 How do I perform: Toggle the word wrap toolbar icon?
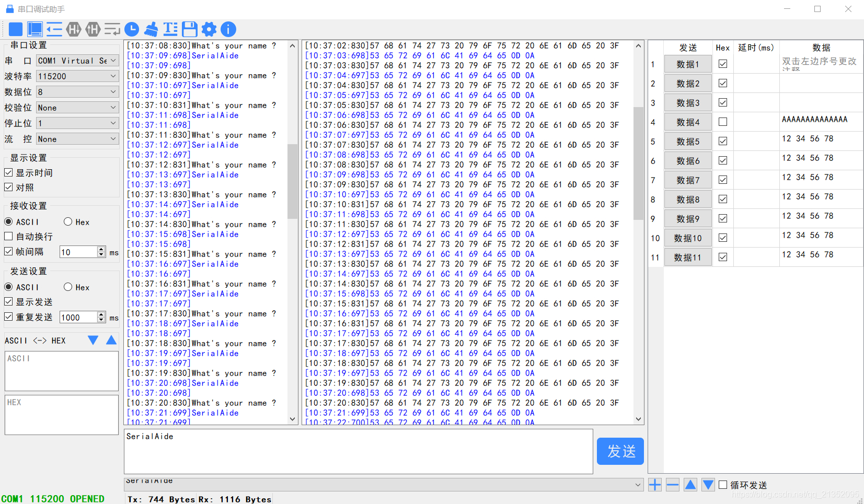112,29
